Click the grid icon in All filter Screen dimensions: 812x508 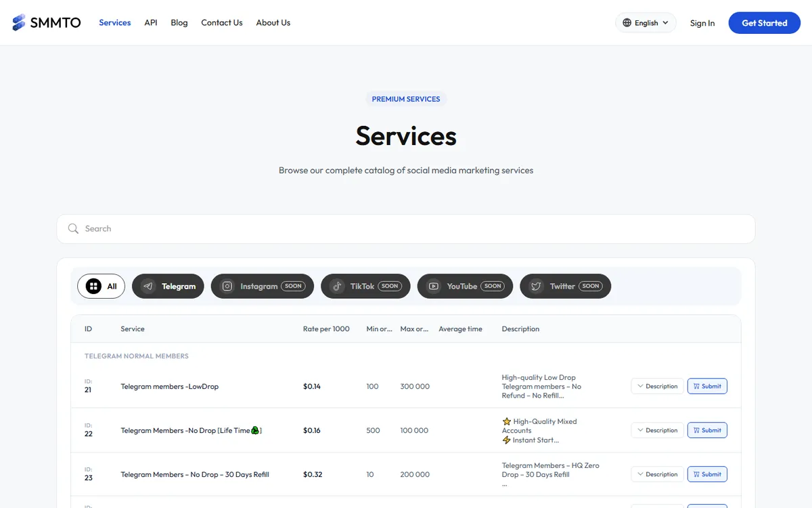93,286
